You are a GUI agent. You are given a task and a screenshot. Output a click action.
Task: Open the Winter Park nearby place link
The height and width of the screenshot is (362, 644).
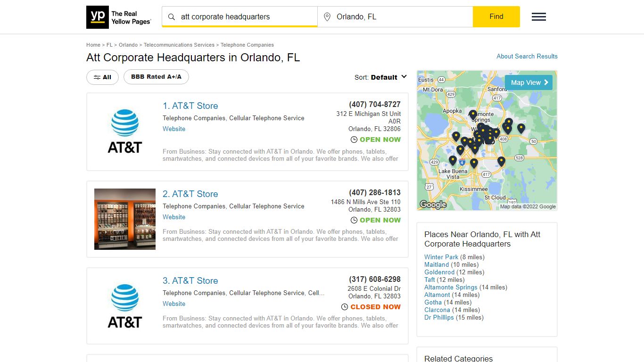pyautogui.click(x=441, y=257)
